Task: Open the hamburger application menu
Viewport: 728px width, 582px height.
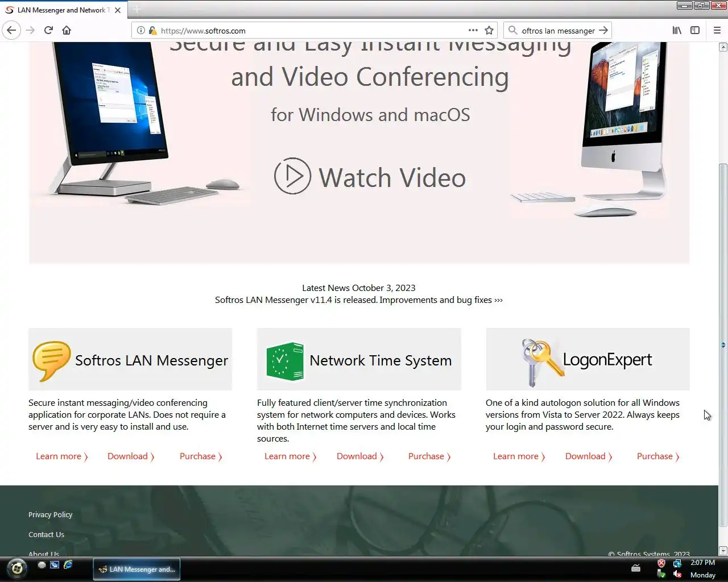Action: coord(717,30)
